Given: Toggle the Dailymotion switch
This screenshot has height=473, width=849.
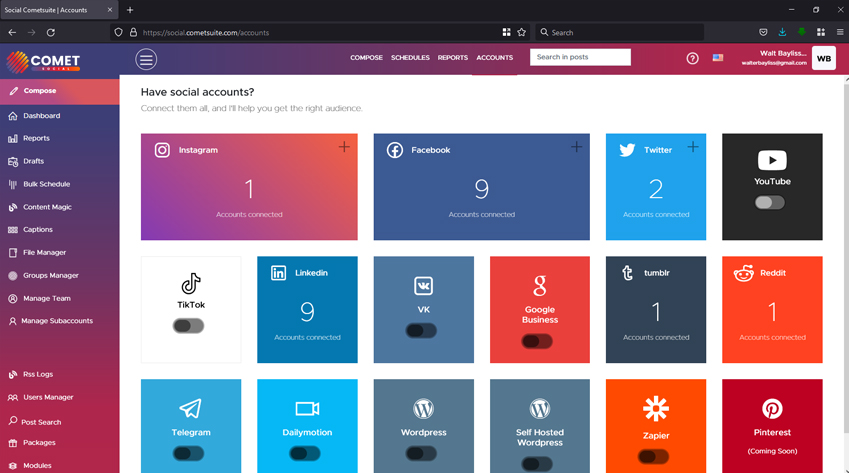Looking at the screenshot, I should click(x=304, y=453).
